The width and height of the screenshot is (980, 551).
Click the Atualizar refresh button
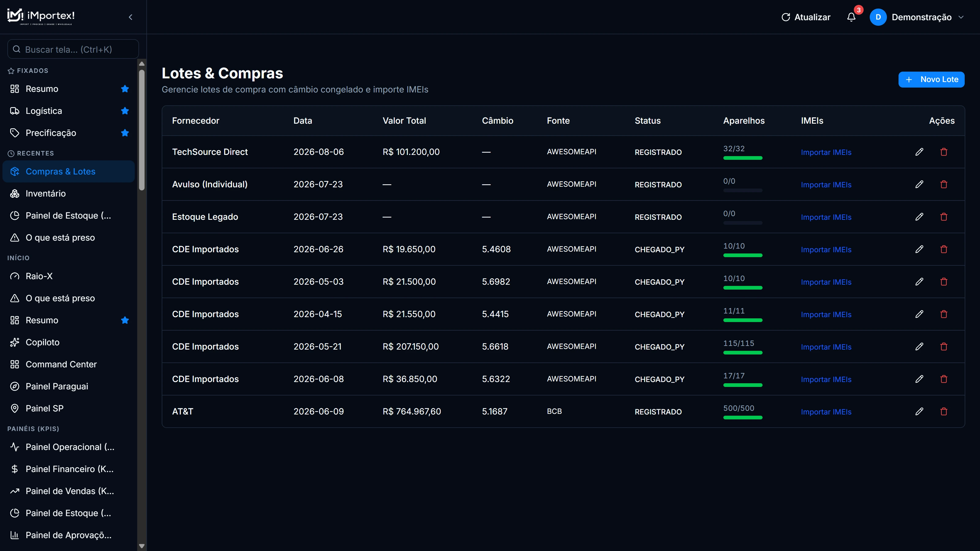click(x=806, y=17)
